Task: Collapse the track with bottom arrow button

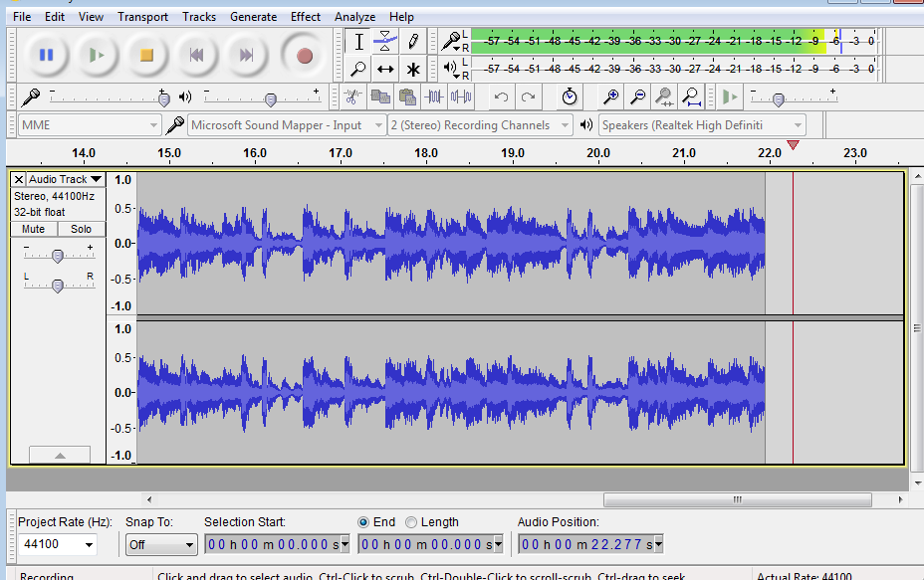Action: coord(60,455)
